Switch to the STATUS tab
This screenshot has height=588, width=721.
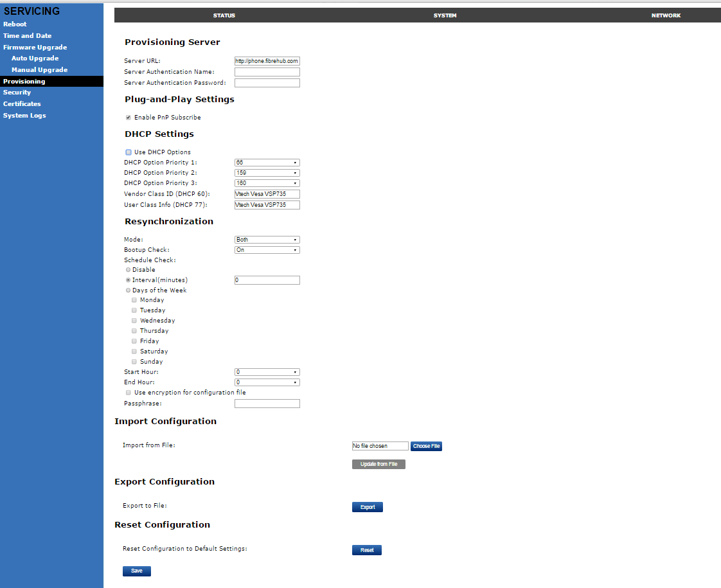click(x=224, y=15)
